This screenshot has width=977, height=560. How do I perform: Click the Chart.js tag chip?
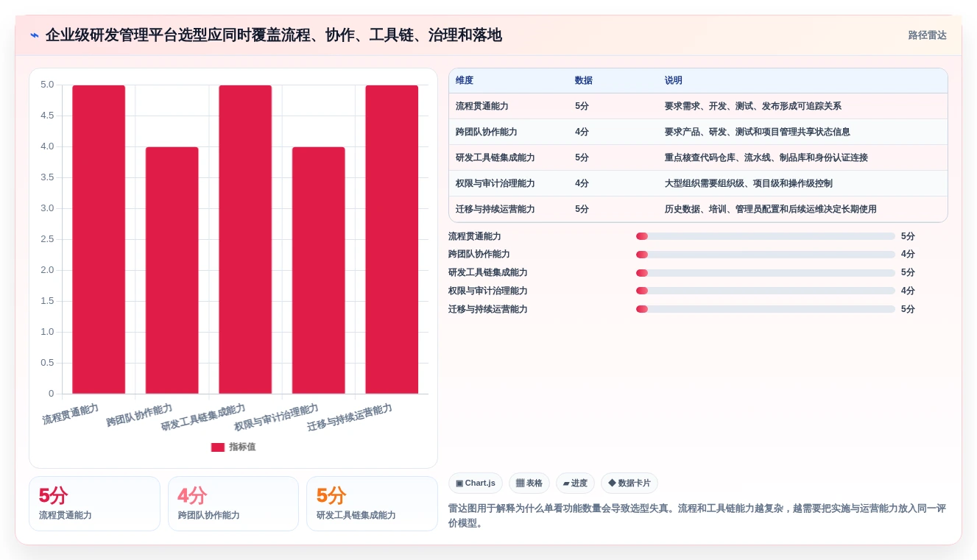(x=476, y=483)
